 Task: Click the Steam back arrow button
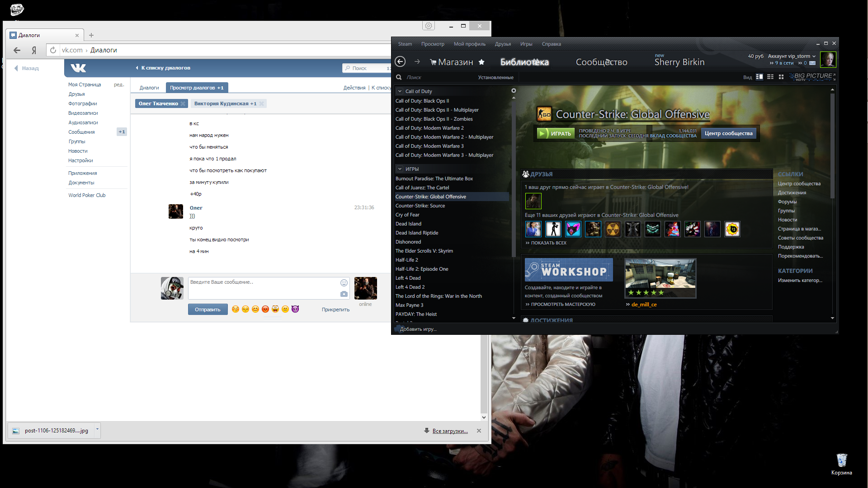400,61
